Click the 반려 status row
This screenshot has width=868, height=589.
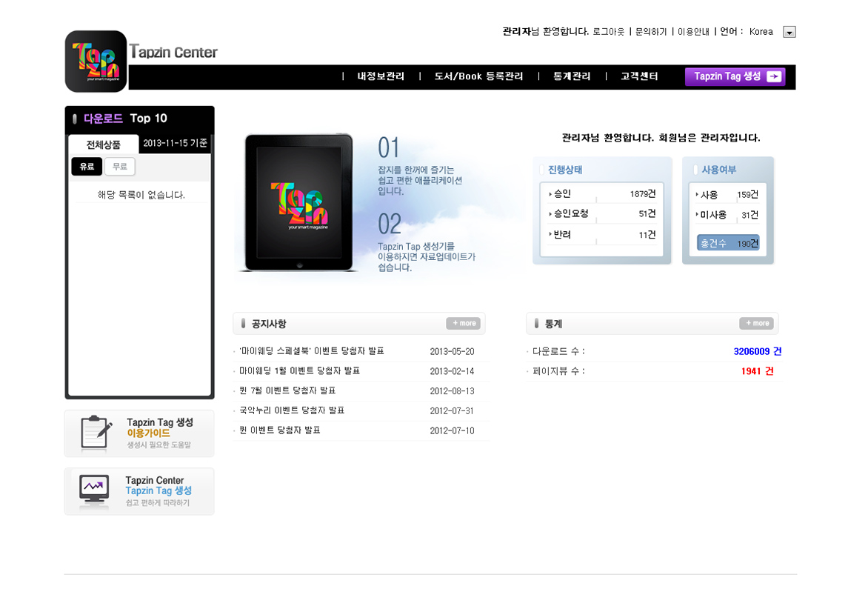(601, 235)
